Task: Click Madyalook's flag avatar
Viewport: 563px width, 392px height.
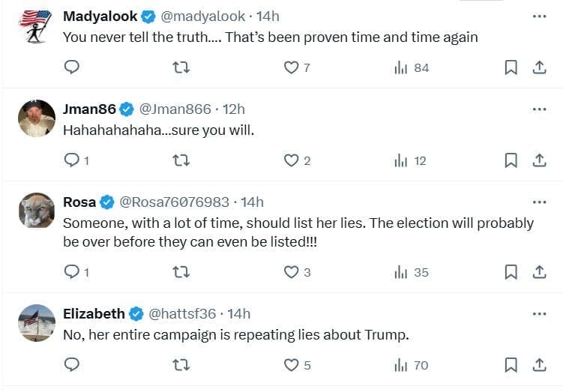Action: click(36, 27)
